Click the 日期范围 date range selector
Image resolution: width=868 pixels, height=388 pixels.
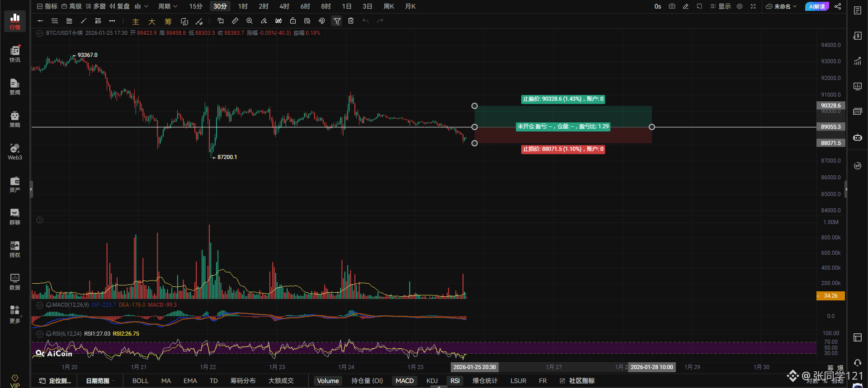tap(100, 381)
